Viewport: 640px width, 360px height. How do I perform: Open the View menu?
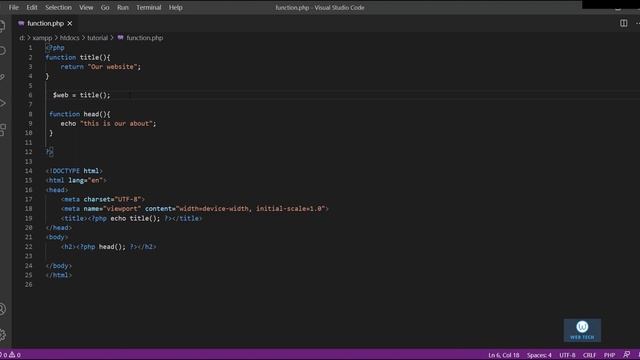pyautogui.click(x=86, y=7)
